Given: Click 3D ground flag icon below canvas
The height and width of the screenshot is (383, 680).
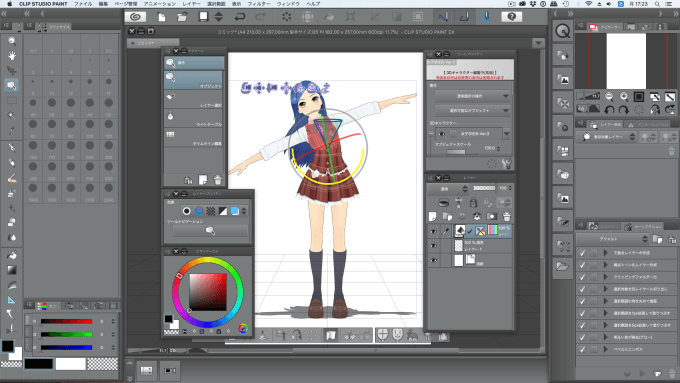Looking at the screenshot, I should pyautogui.click(x=331, y=335).
